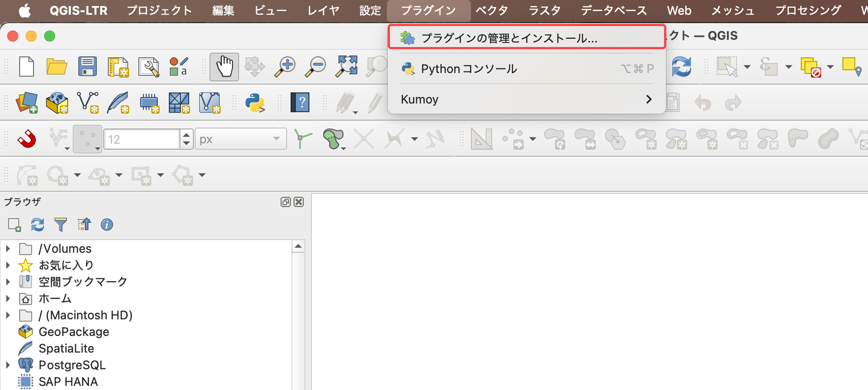Expand the /Volumes item in the Browser
The height and width of the screenshot is (390, 868).
8,249
